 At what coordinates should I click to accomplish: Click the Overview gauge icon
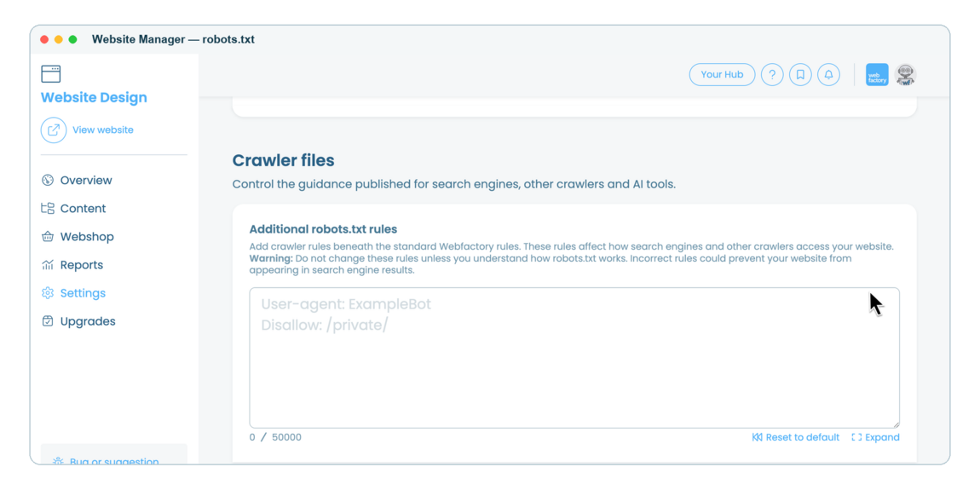tap(48, 181)
